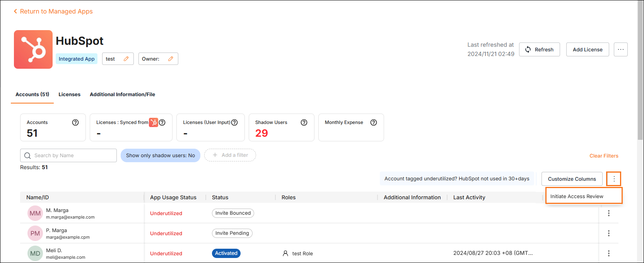The image size is (644, 263).
Task: Open Customize Columns
Action: click(572, 179)
